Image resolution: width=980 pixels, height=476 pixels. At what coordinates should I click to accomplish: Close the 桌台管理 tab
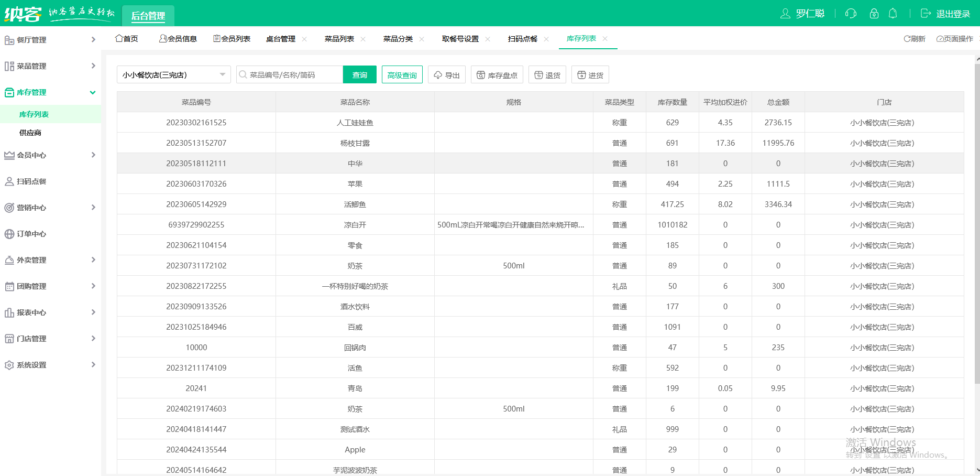304,39
